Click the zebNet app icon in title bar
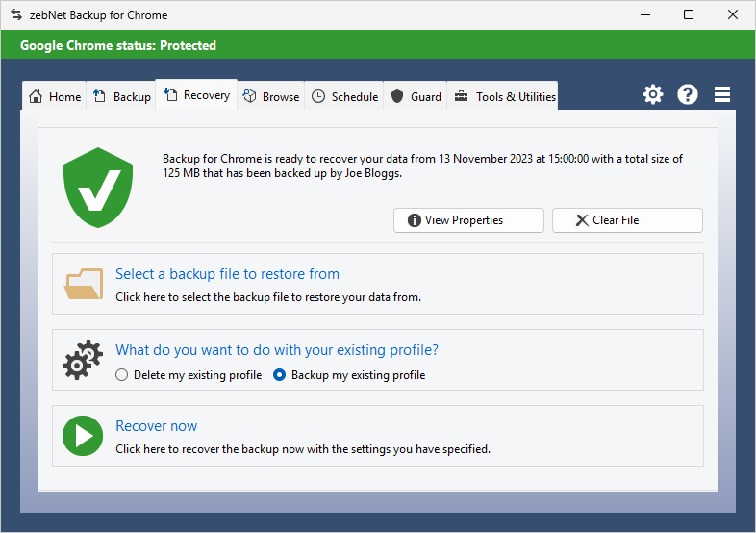 pos(16,14)
